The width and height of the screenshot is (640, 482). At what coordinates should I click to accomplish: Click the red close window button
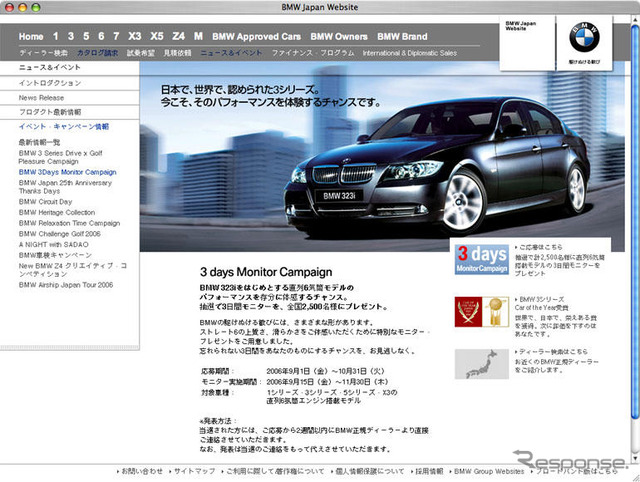pyautogui.click(x=9, y=7)
